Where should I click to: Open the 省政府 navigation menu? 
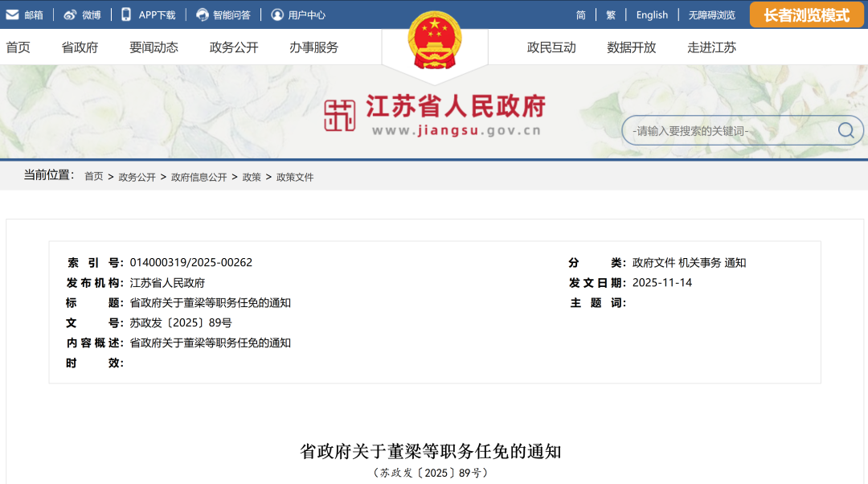point(80,47)
